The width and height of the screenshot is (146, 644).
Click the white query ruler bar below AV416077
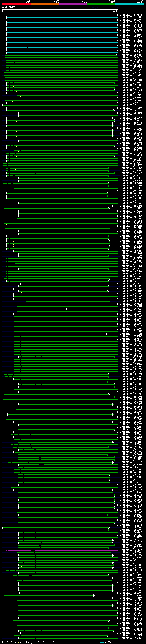60,10
